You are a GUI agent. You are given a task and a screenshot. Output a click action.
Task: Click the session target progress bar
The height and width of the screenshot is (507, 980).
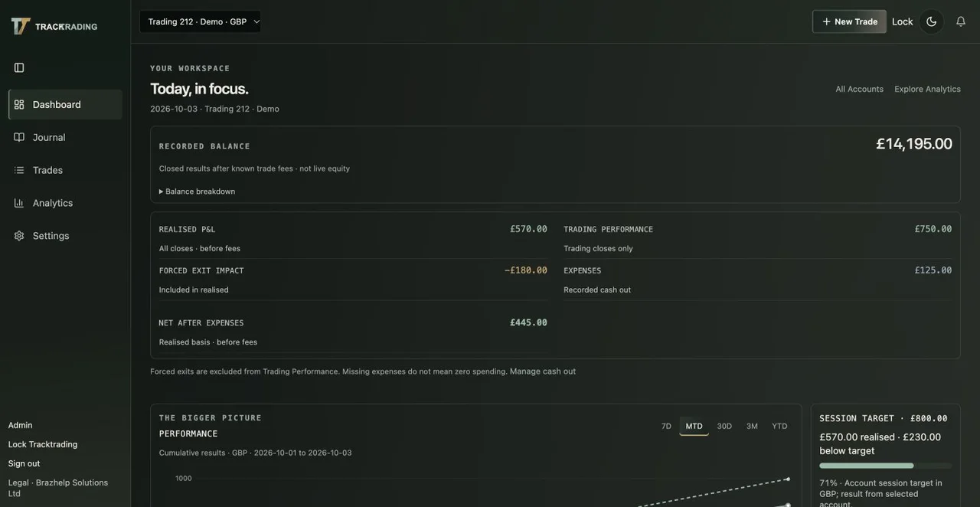tap(886, 466)
